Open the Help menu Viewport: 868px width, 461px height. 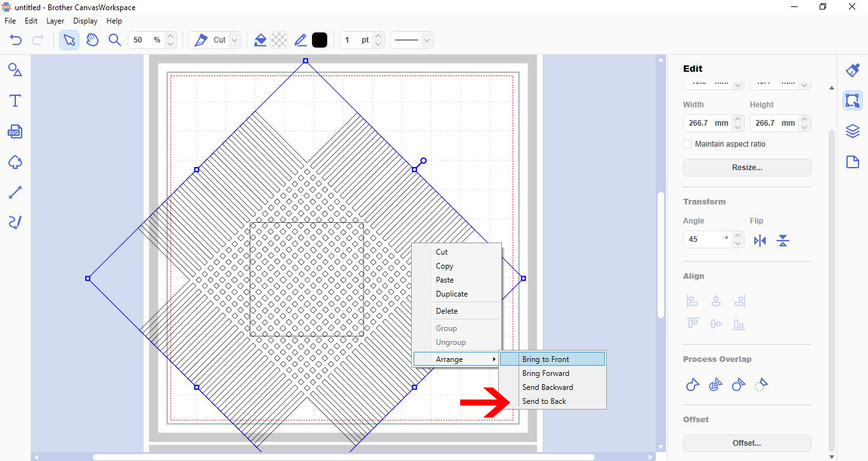114,21
